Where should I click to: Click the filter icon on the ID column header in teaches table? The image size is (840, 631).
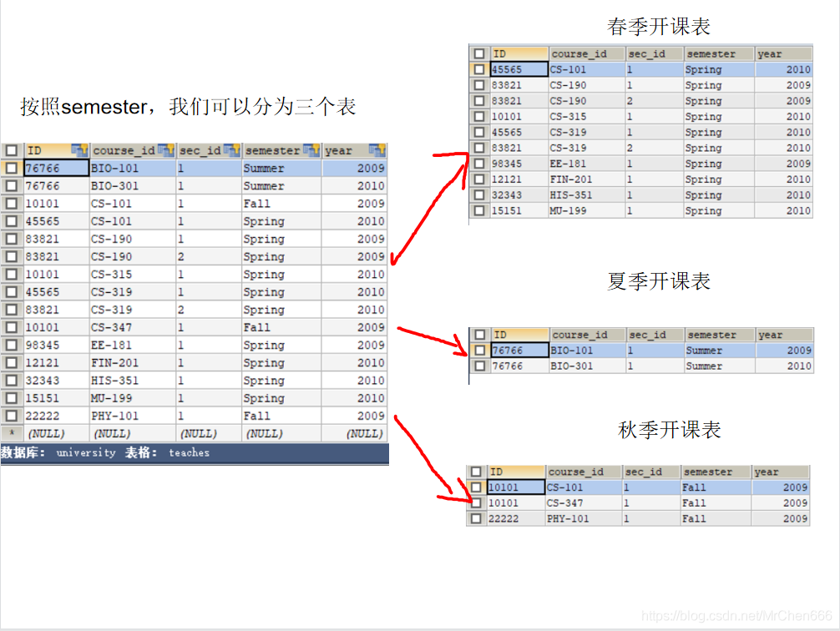(79, 150)
